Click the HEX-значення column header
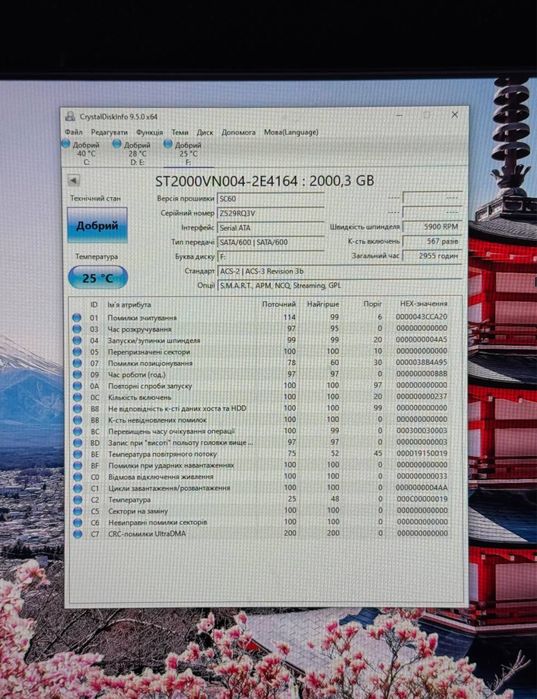Image resolution: width=537 pixels, height=699 pixels. (x=423, y=303)
